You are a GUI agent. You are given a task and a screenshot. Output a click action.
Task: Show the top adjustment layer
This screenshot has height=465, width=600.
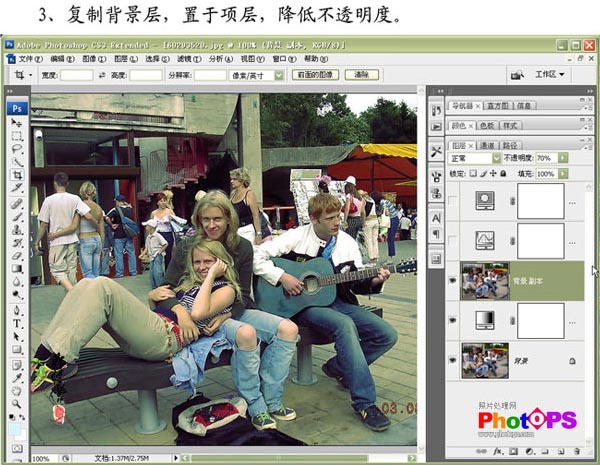tap(453, 201)
